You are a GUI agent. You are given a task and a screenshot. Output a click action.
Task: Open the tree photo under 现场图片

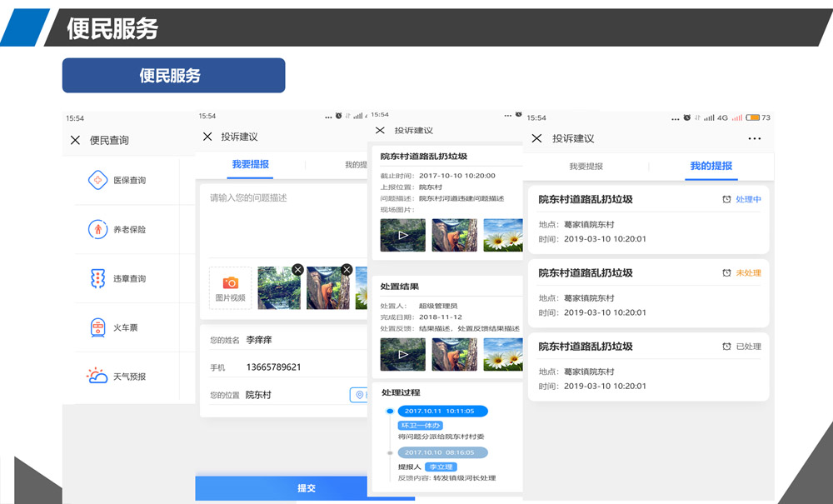[x=454, y=235]
